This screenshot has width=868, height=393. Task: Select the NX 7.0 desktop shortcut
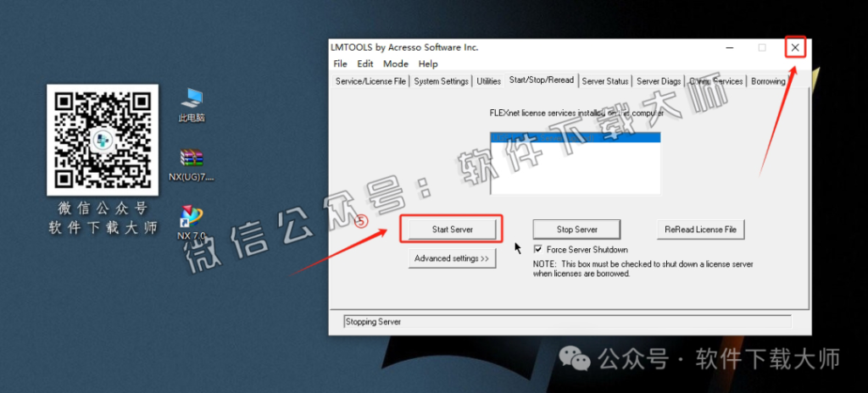[x=192, y=217]
